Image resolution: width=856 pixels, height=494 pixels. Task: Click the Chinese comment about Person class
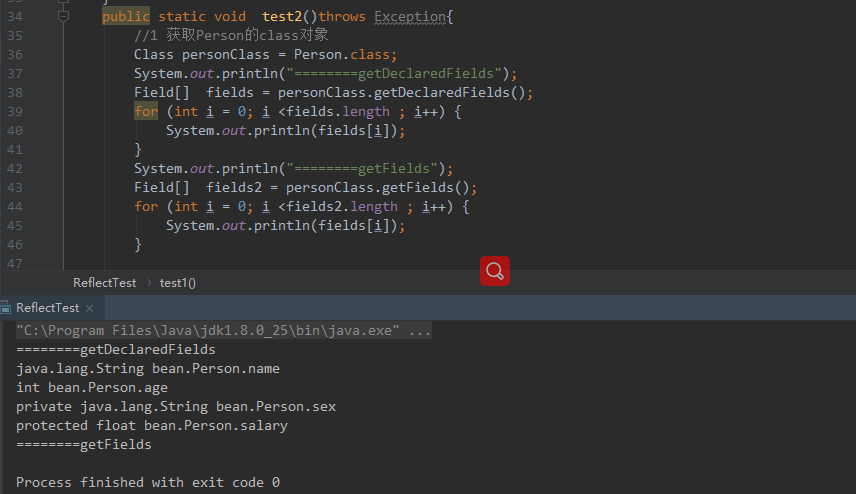point(231,35)
